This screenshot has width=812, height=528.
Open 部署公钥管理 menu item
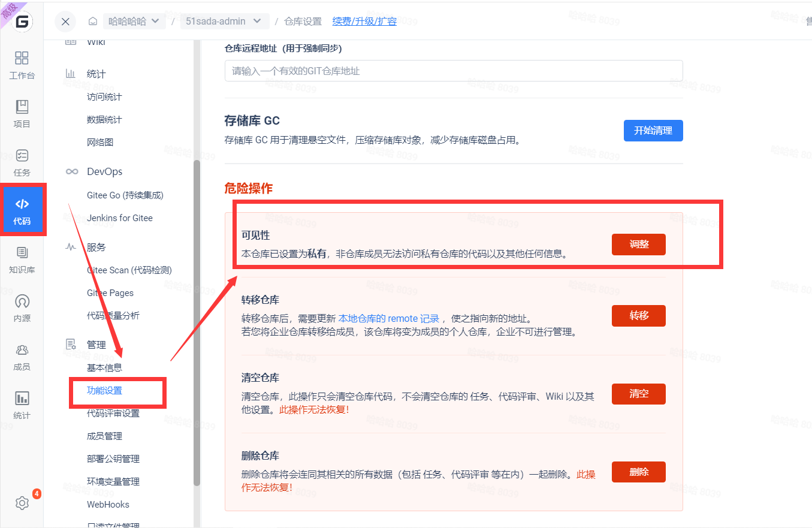tap(113, 459)
